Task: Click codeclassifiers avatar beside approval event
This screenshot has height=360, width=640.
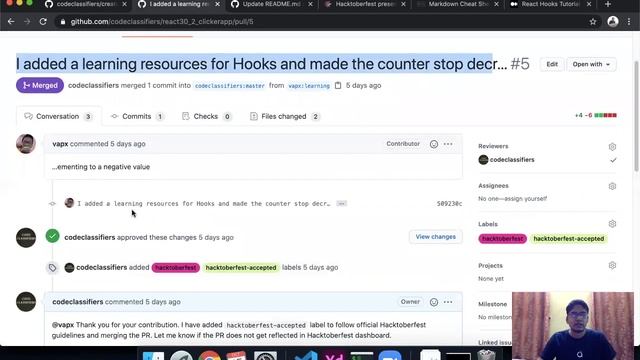Action: click(26, 238)
